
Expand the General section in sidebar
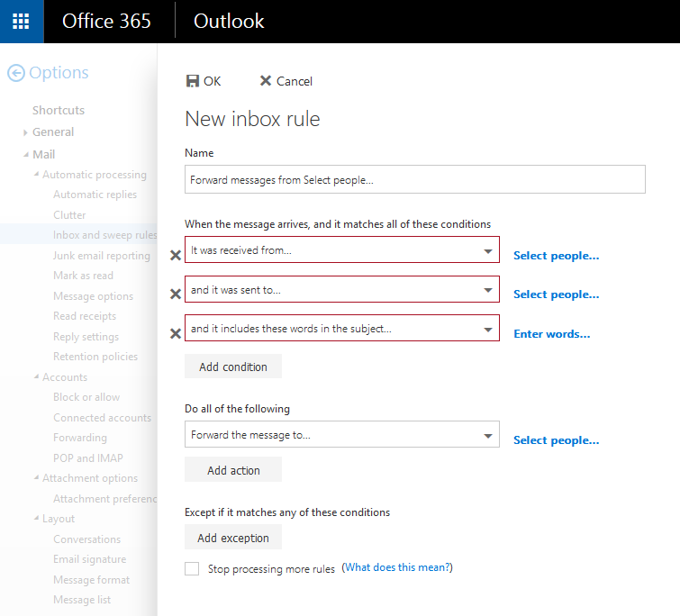pos(25,132)
